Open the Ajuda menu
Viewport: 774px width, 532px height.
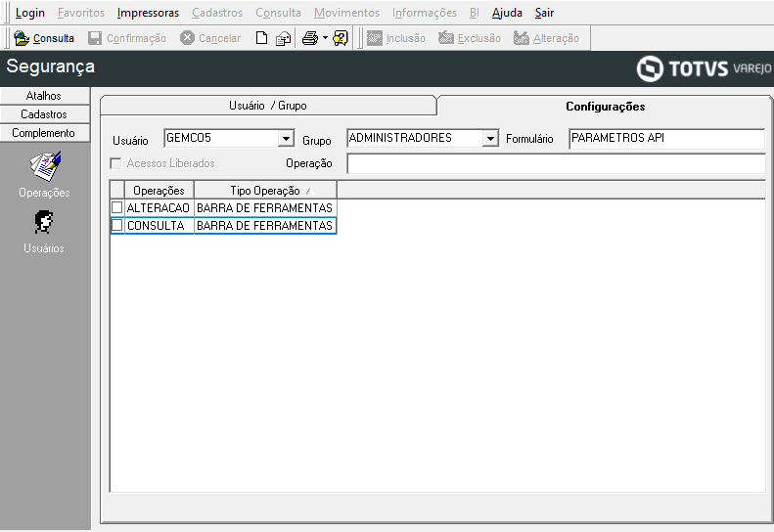click(x=507, y=13)
